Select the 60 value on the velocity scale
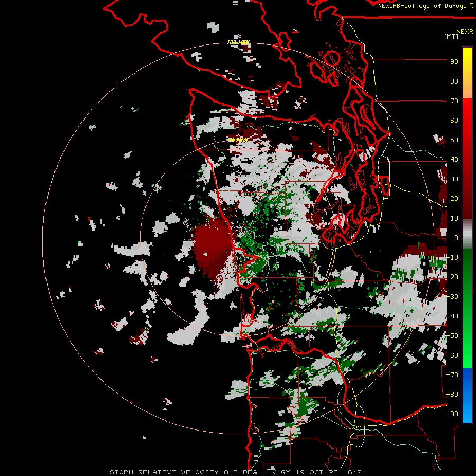Image resolution: width=476 pixels, height=476 pixels. (x=454, y=121)
